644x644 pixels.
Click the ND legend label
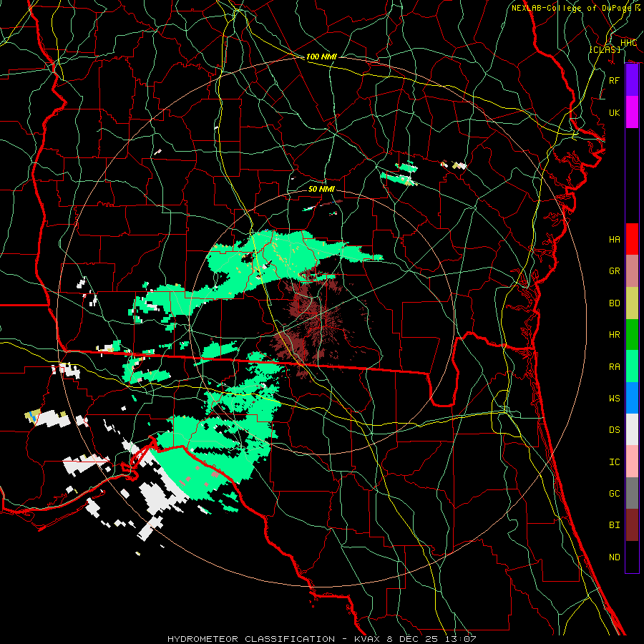614,557
